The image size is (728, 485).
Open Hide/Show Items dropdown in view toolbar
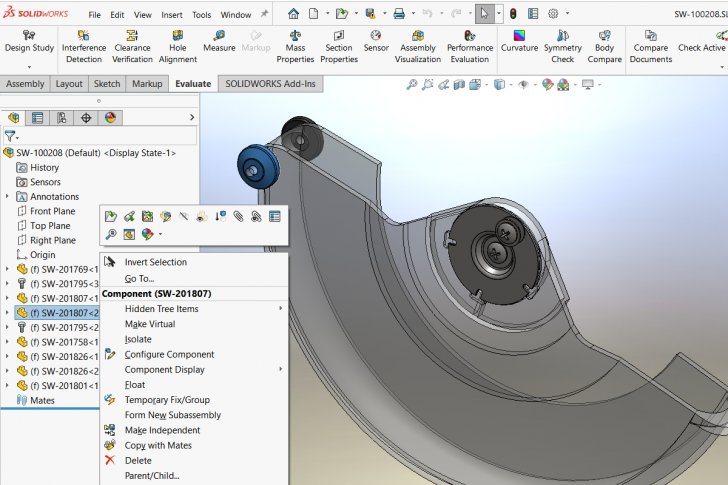[535, 84]
